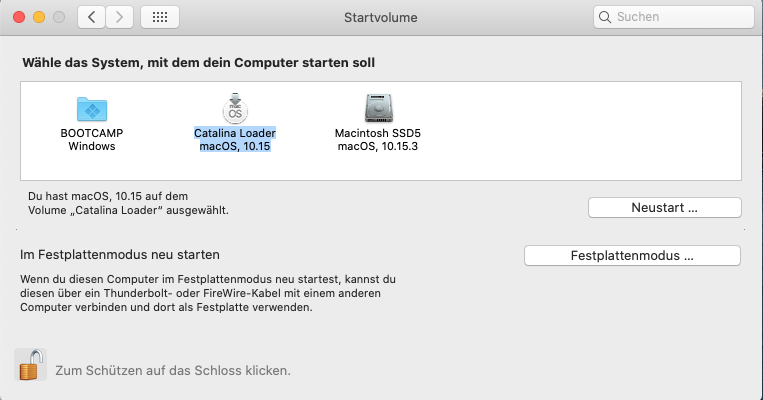Click the highlighted "Catalina Loader" label
This screenshot has width=763, height=400.
tap(235, 133)
